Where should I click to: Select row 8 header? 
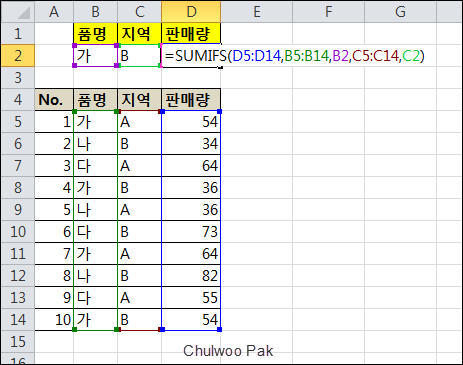click(x=18, y=188)
